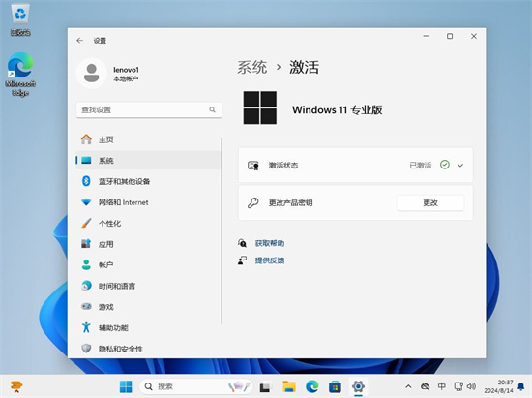Open 帐户 settings page
Screen dimensions: 532x398
click(149, 265)
